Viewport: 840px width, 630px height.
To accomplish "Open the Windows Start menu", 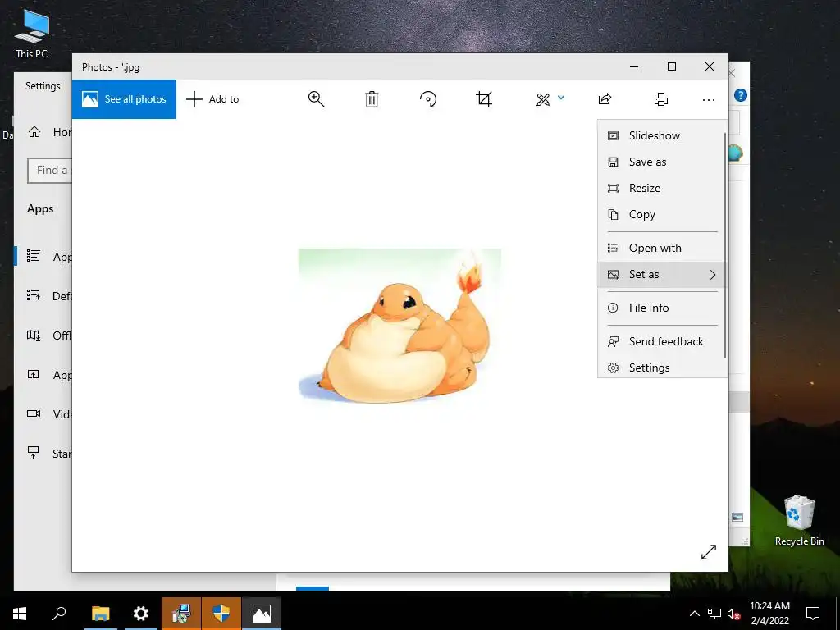I will tap(20, 614).
